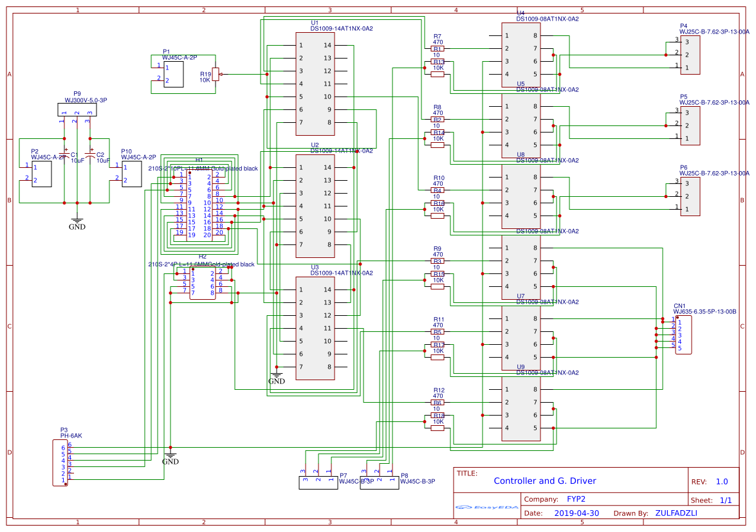Click the company value "FYP2"
The image size is (756, 532).
coord(576,499)
